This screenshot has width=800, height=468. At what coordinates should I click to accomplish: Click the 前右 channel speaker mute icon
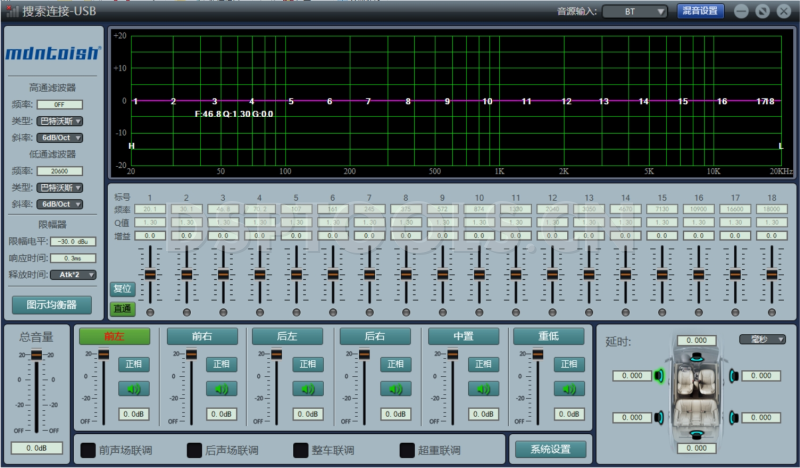(221, 389)
